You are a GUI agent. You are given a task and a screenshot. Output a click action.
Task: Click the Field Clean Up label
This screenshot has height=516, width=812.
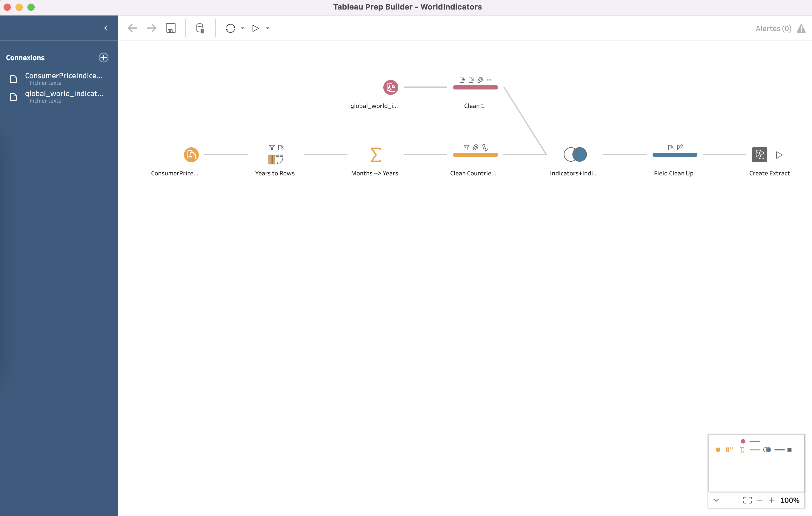(x=673, y=173)
